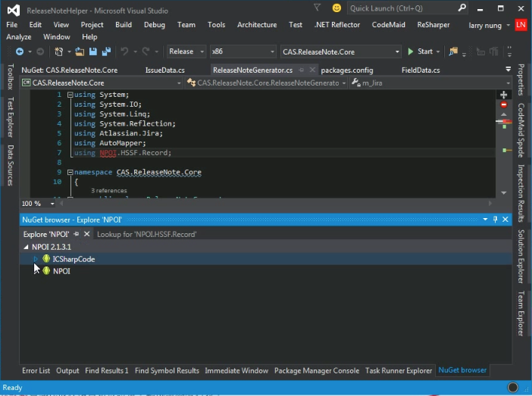Switch to Lookup for 'NPOI.HSSF.Record' tab
Image resolution: width=532 pixels, height=396 pixels.
pyautogui.click(x=146, y=234)
